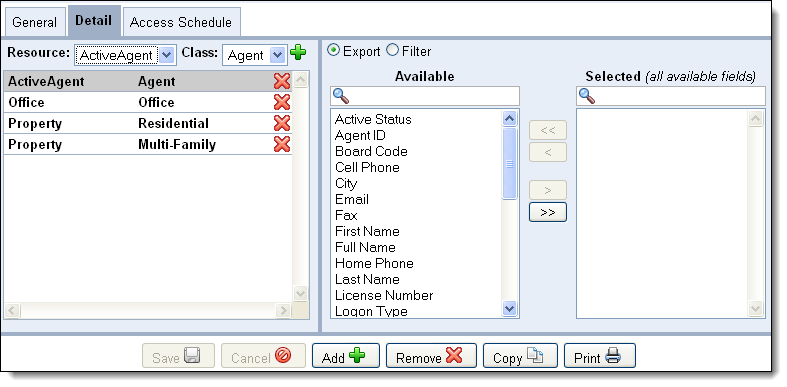Click the green plus icon beside Class dropdown
Image resolution: width=787 pixels, height=387 pixels.
pos(298,52)
